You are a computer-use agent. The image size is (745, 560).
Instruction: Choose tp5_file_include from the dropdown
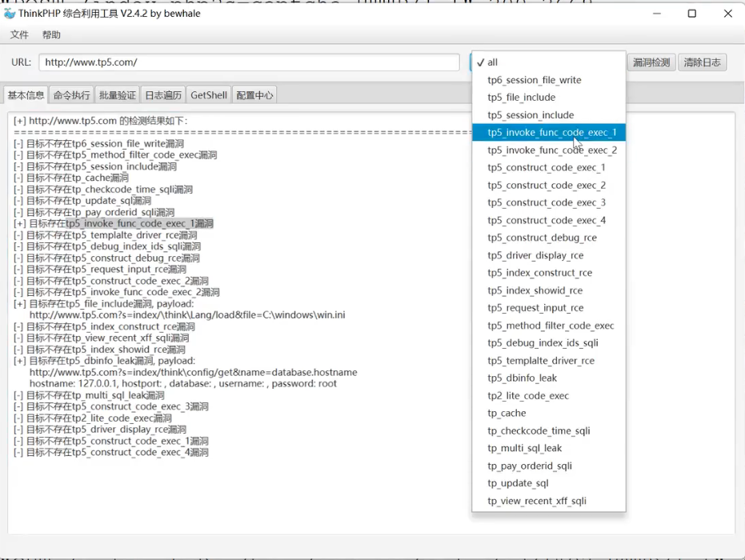click(549, 98)
